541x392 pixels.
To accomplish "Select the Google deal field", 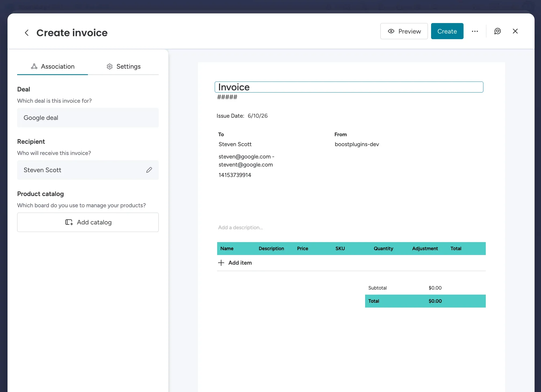I will pos(88,118).
